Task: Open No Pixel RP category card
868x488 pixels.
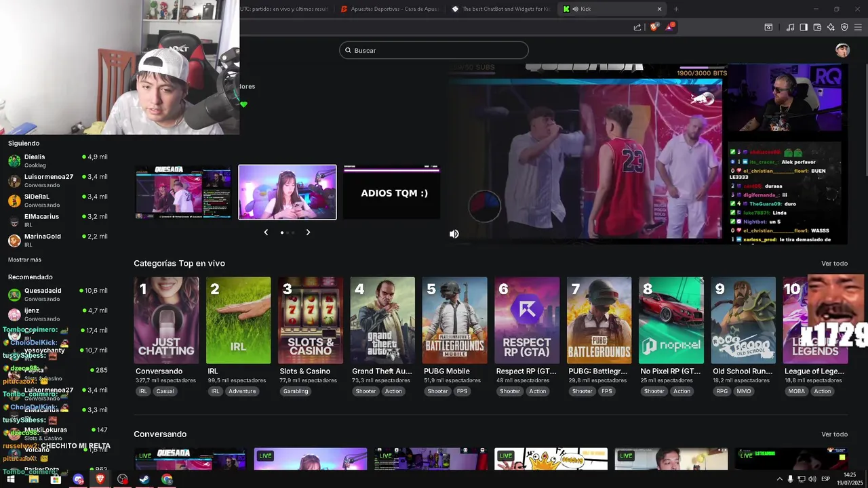Action: (x=671, y=320)
